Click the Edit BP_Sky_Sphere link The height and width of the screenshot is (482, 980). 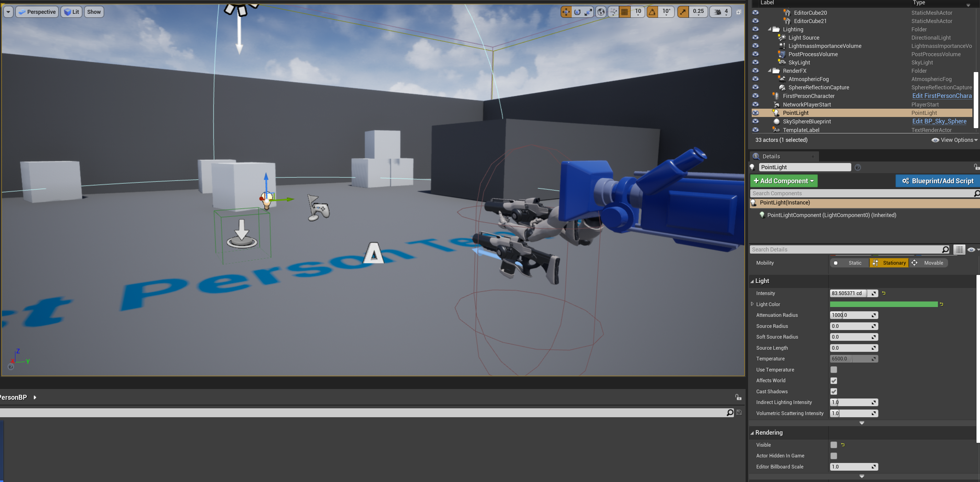coord(939,121)
